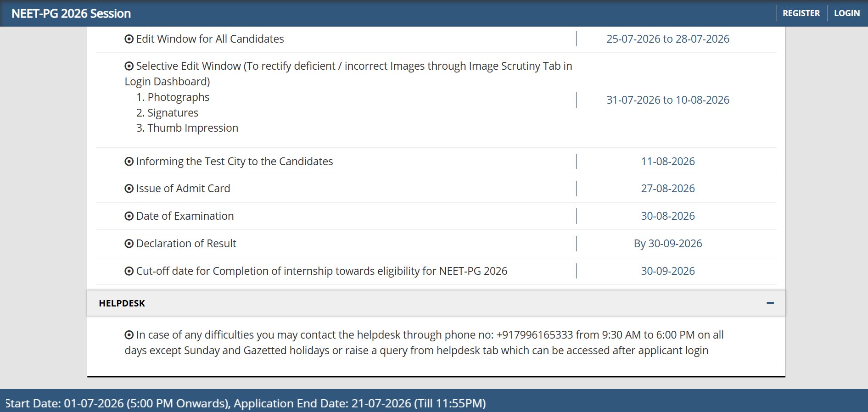Click the Thumb Impression list item
This screenshot has width=868, height=412.
point(187,128)
